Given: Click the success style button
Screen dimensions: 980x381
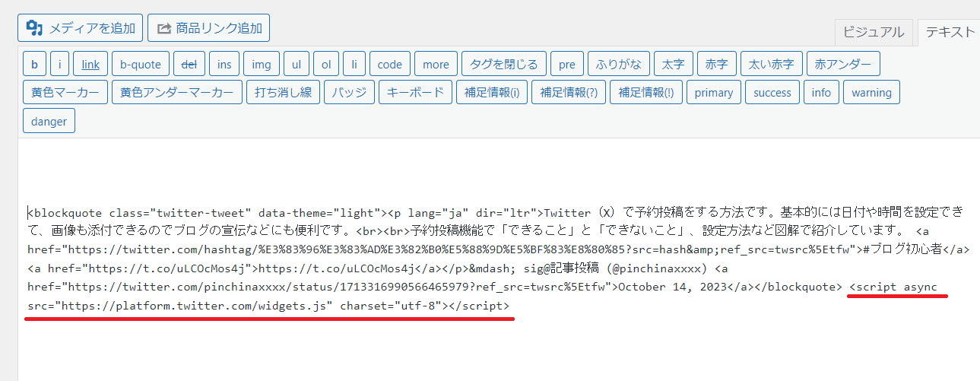Looking at the screenshot, I should pos(773,93).
